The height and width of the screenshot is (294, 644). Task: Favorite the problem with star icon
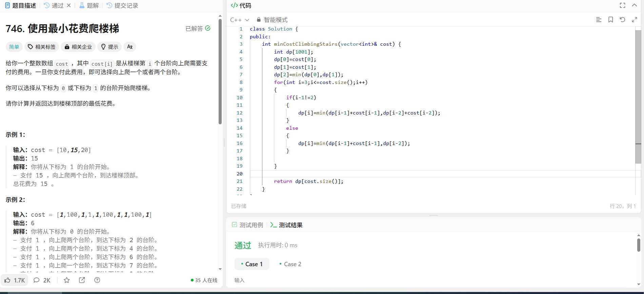click(67, 280)
